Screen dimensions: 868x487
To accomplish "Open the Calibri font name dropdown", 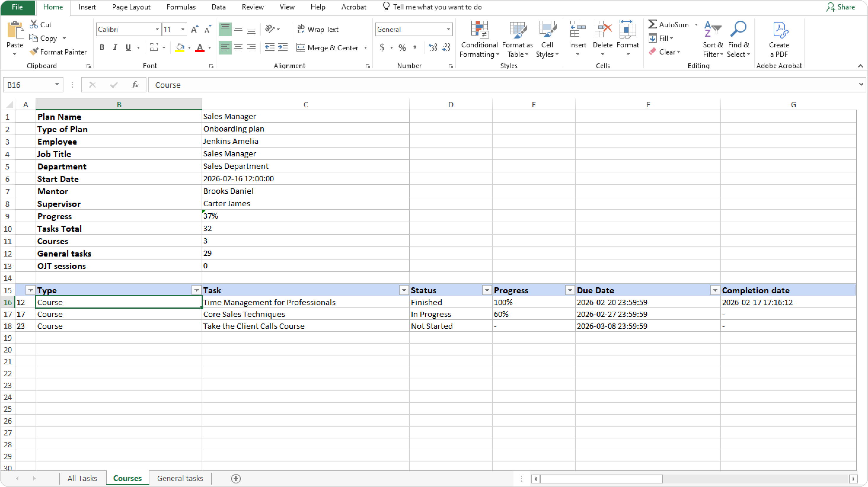I will pos(157,30).
